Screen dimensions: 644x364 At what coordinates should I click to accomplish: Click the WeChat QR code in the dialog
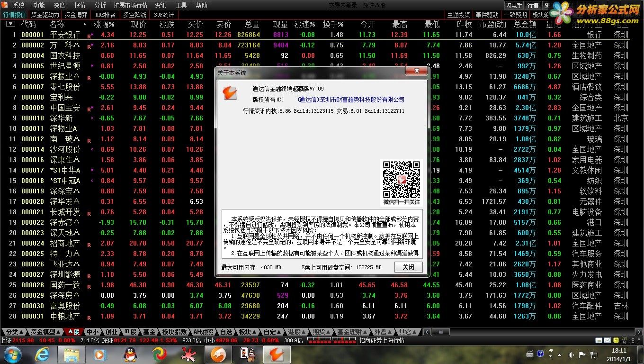click(x=402, y=180)
